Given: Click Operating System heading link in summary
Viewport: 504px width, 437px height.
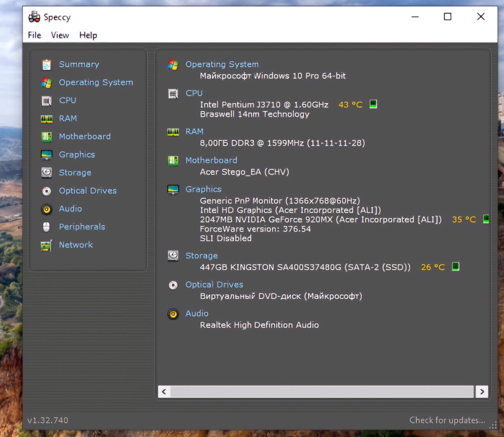Looking at the screenshot, I should tap(222, 64).
